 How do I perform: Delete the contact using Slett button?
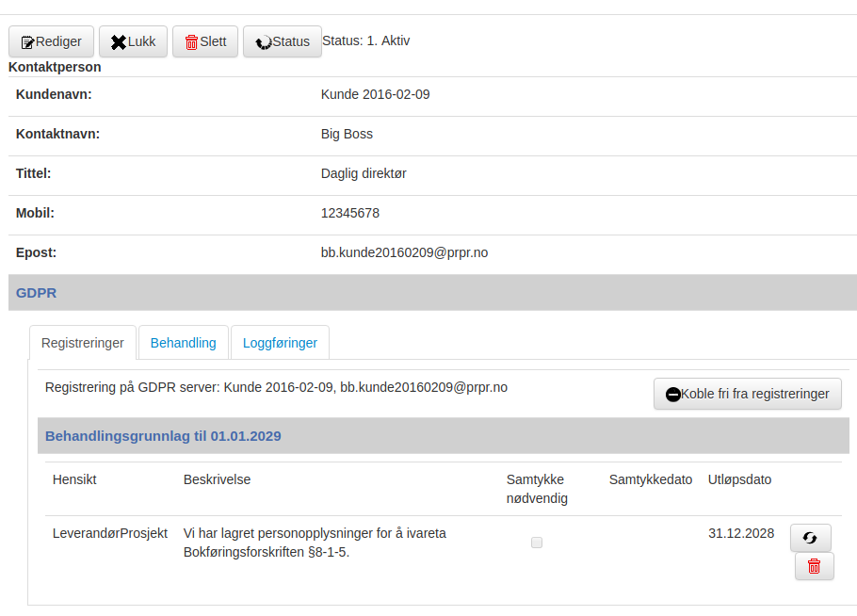coord(205,41)
